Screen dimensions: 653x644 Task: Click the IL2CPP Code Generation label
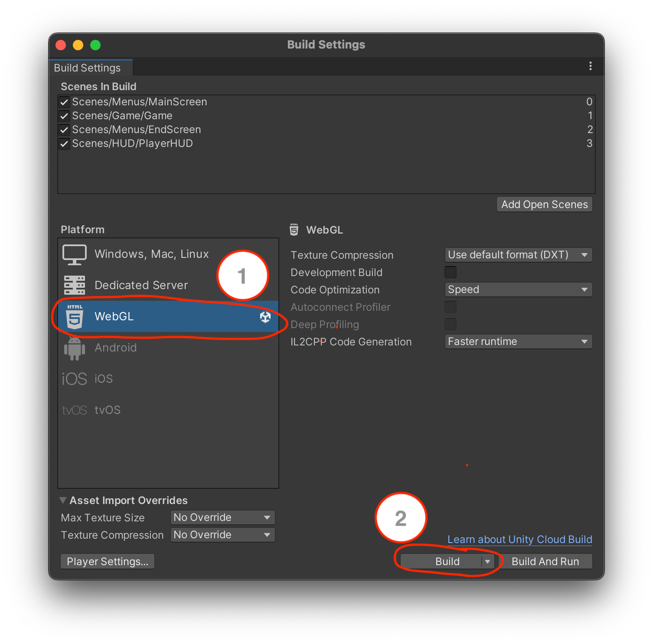[351, 342]
